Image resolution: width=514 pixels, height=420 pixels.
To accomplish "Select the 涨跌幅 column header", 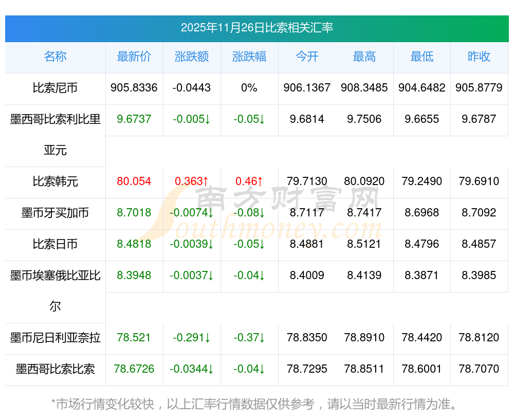I will coord(249,57).
